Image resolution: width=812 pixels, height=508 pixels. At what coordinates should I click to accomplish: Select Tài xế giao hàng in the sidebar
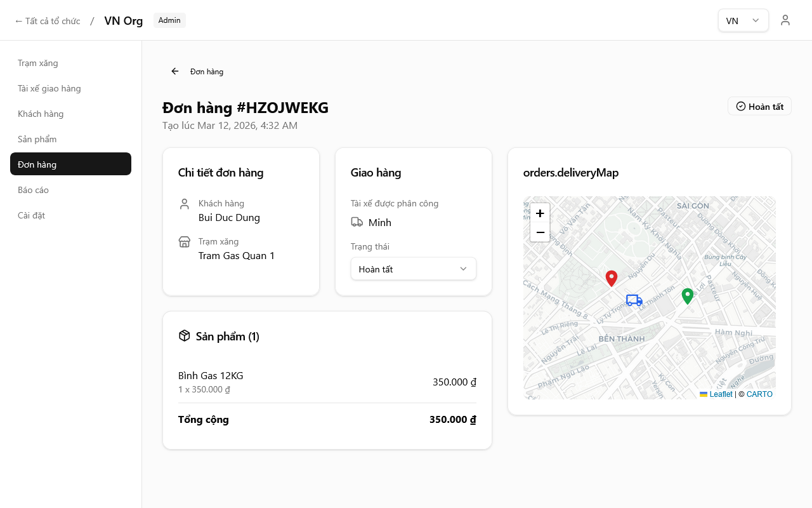point(49,88)
